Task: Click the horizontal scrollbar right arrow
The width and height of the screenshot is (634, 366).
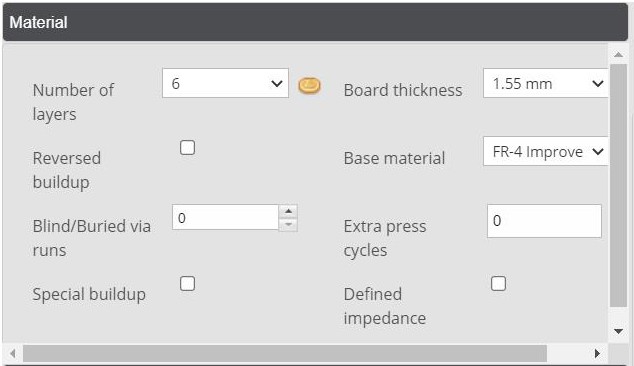Action: [x=597, y=353]
